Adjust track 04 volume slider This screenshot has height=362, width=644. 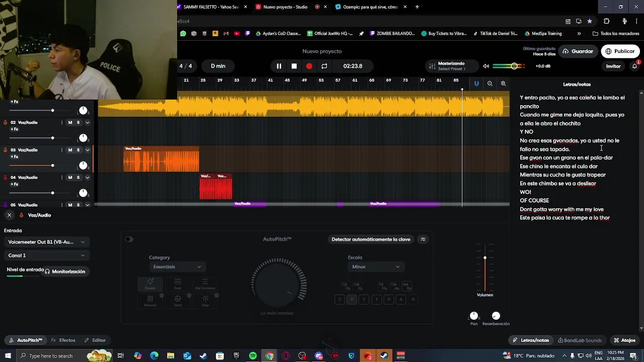52,193
